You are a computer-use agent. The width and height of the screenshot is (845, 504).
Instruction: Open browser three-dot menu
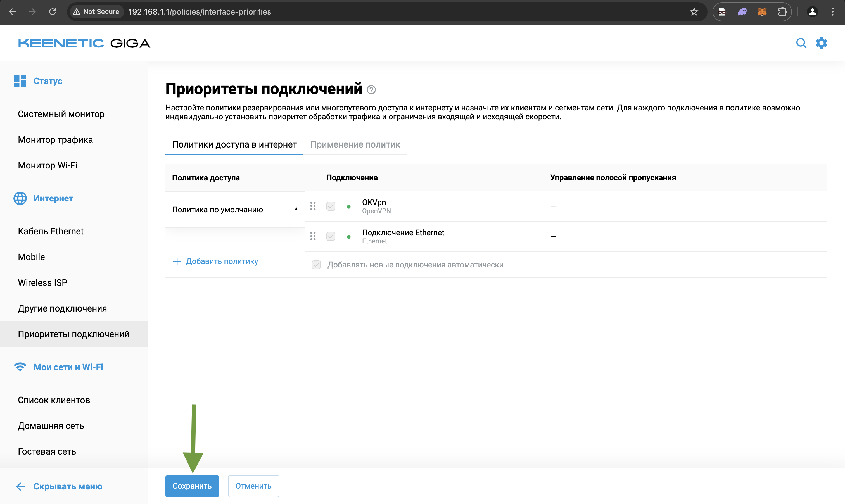(832, 12)
